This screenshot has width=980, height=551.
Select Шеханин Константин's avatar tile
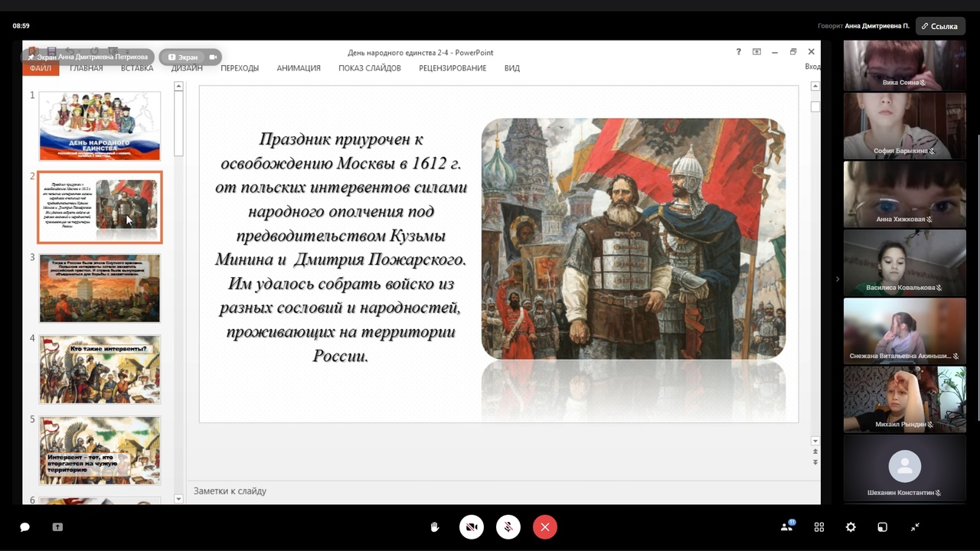pyautogui.click(x=905, y=468)
